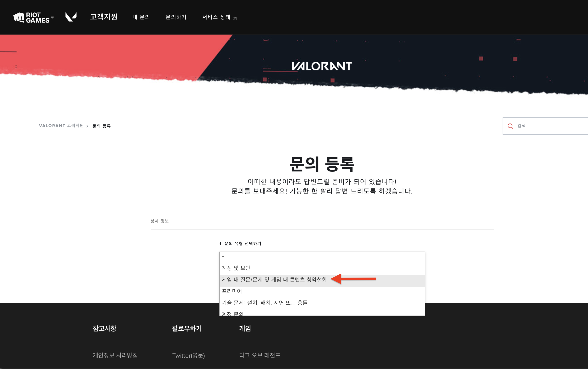The height and width of the screenshot is (369, 588).
Task: Click the 팔로우하기 footer heading
Action: [x=187, y=328]
